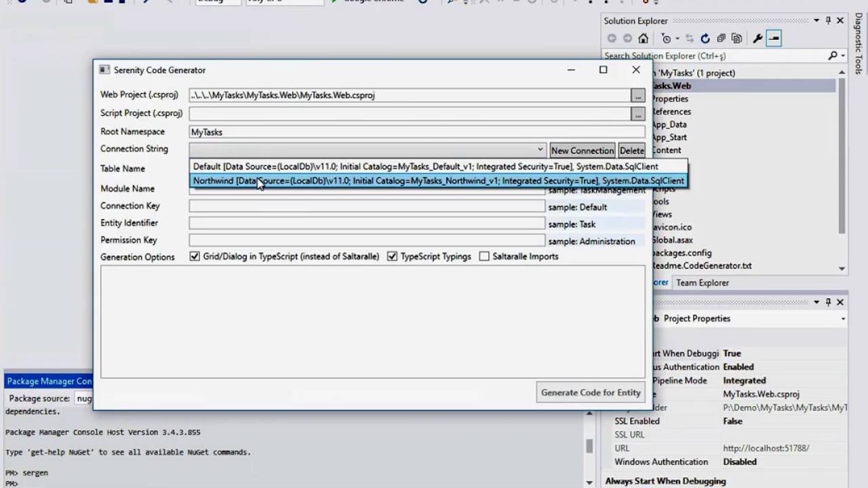Select the Northwind connection string option
Viewport: 868px width, 488px height.
coord(438,180)
